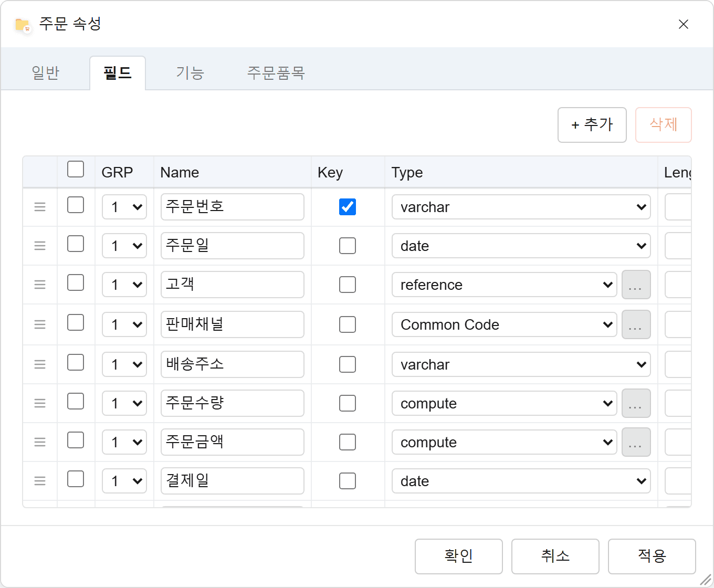The width and height of the screenshot is (714, 588).
Task: Click the drag handle for 고객 row
Action: (x=40, y=285)
